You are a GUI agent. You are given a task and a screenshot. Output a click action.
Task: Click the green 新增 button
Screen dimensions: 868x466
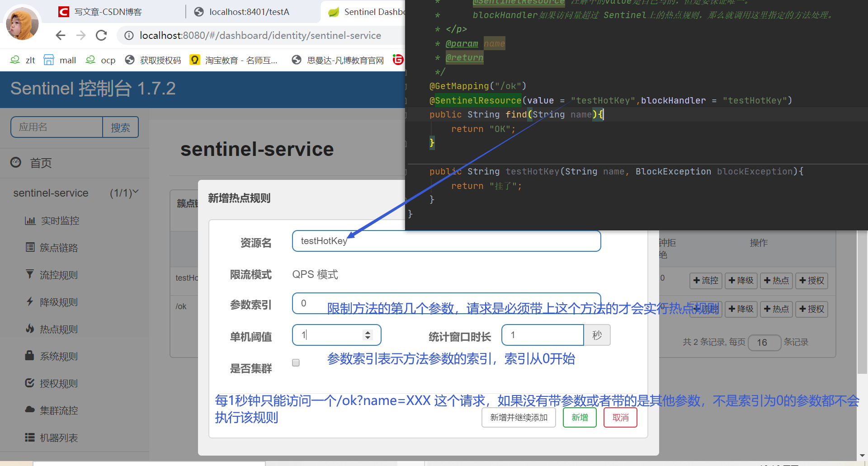(x=579, y=417)
